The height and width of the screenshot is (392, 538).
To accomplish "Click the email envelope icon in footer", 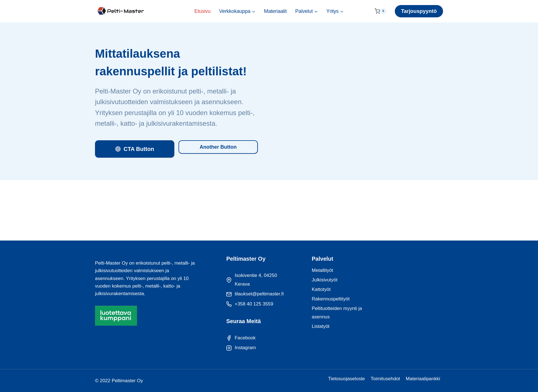I will [228, 294].
